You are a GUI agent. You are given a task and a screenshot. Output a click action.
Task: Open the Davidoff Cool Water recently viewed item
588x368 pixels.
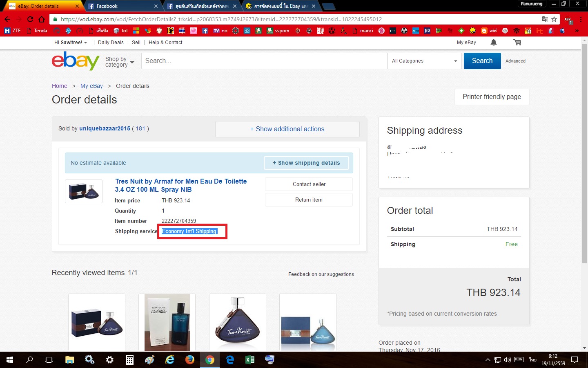[x=167, y=322]
